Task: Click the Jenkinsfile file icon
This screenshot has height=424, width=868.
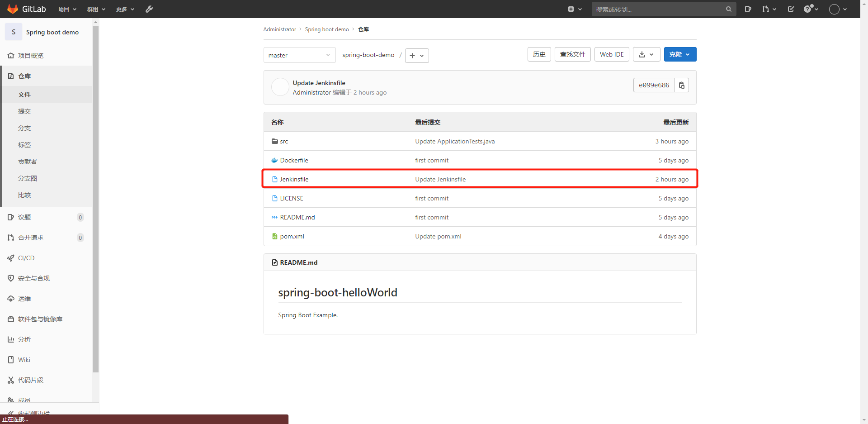Action: tap(274, 179)
